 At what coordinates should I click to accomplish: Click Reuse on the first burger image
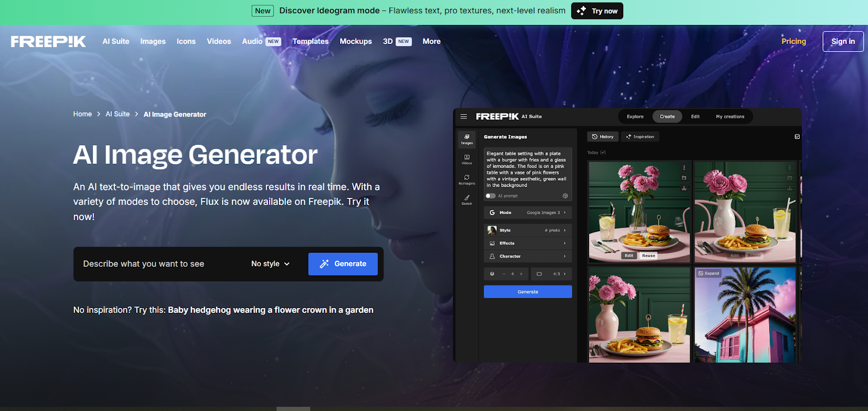(649, 255)
